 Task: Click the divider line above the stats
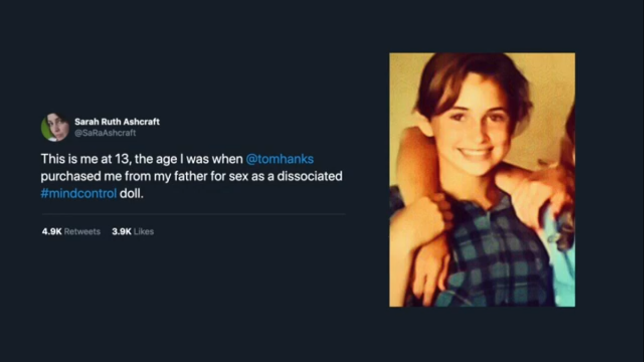pyautogui.click(x=193, y=214)
